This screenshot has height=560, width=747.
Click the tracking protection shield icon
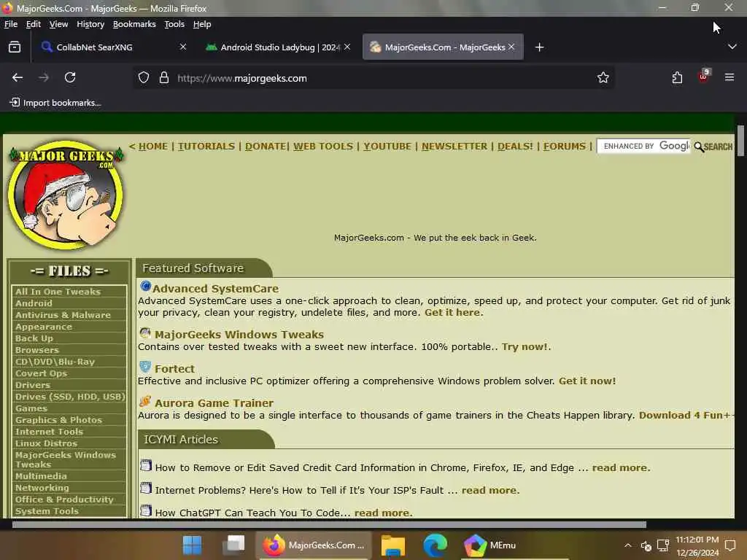(144, 77)
